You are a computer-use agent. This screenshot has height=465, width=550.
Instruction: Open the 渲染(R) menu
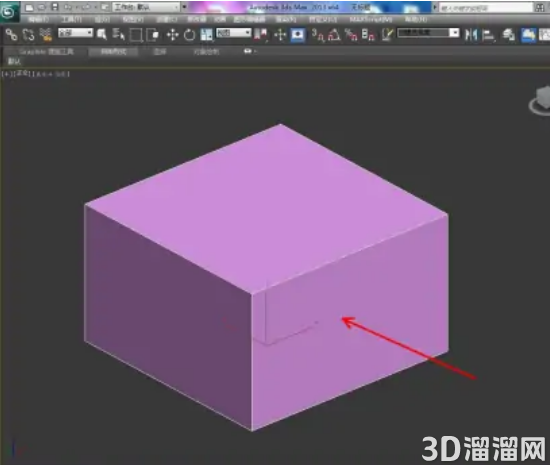point(286,19)
